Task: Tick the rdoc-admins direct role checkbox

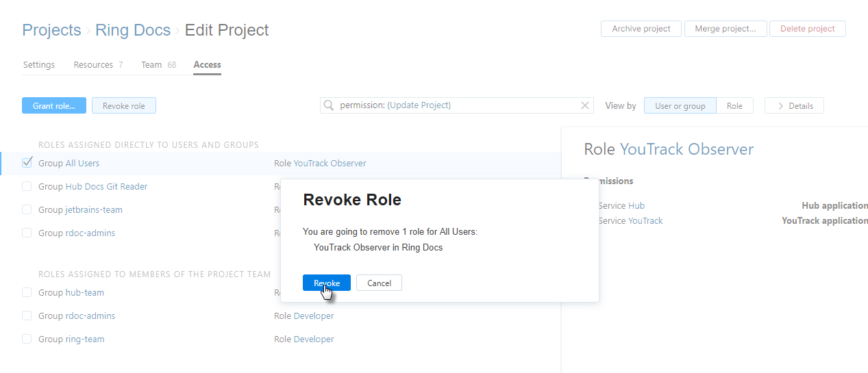Action: [27, 233]
